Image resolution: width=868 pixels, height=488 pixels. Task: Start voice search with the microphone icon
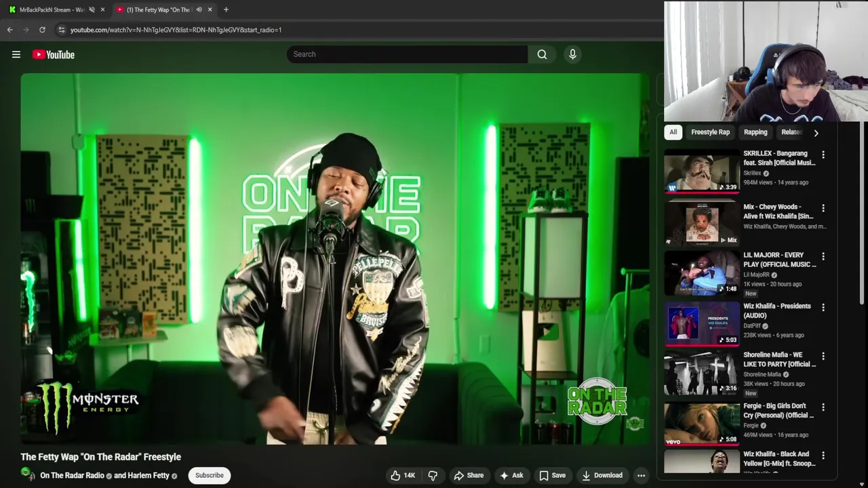tap(572, 54)
